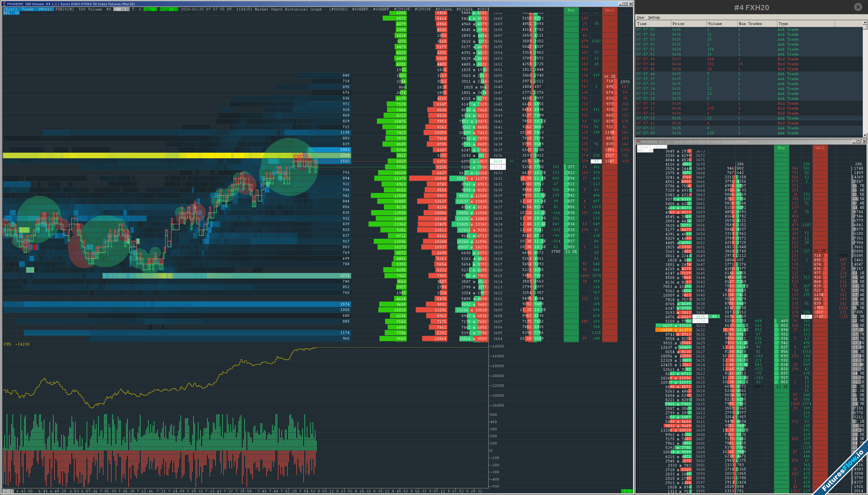
Task: Click the green Buy header in DOM window #1
Action: point(781,148)
